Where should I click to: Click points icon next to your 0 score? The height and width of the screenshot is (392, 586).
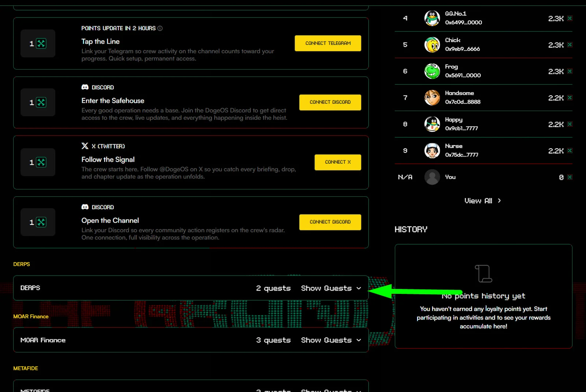[x=570, y=177]
